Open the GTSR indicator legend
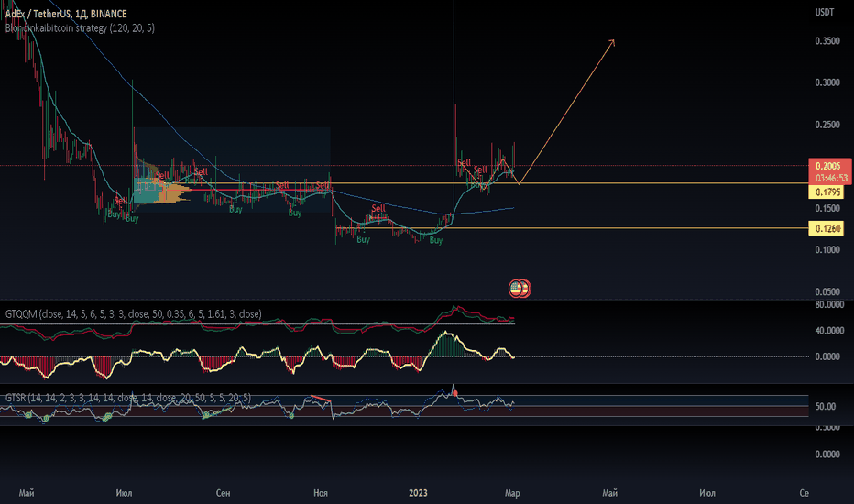Image resolution: width=854 pixels, height=504 pixels. point(128,398)
